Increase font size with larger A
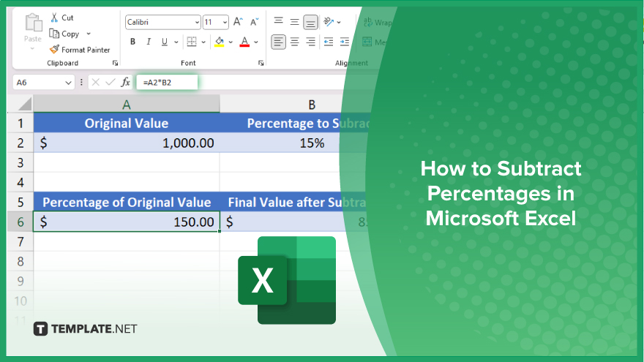This screenshot has width=644, height=362. pos(239,22)
